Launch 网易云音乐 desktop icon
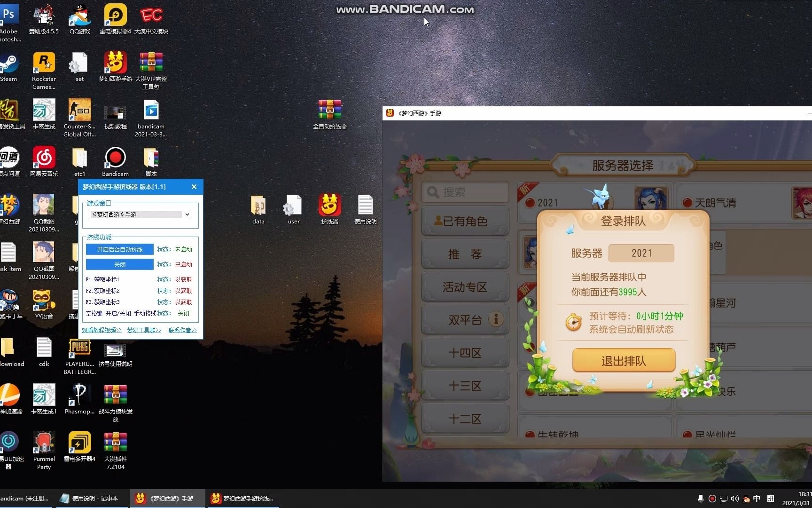The width and height of the screenshot is (812, 508). [44, 162]
